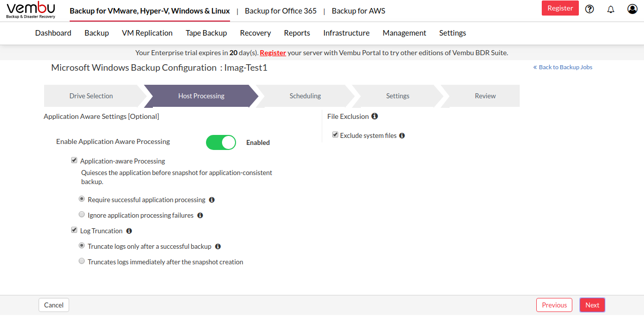Screen dimensions: 644x318
Task: Click the red Register button
Action: (x=560, y=8)
